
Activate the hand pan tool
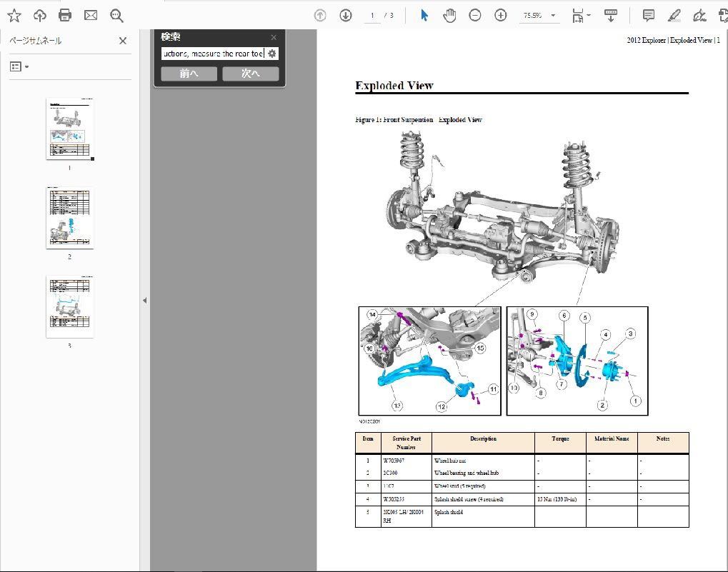(449, 16)
